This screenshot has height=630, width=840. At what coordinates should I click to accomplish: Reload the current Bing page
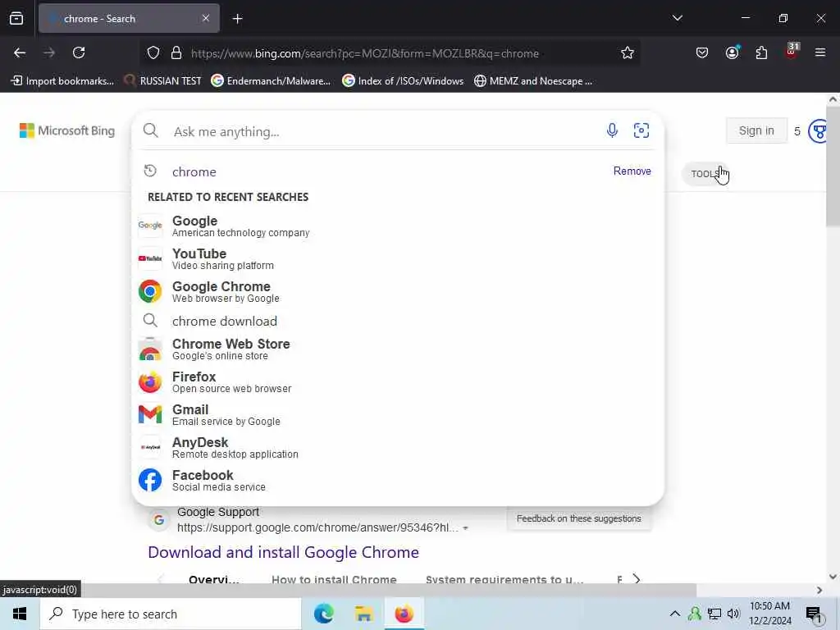coord(79,53)
